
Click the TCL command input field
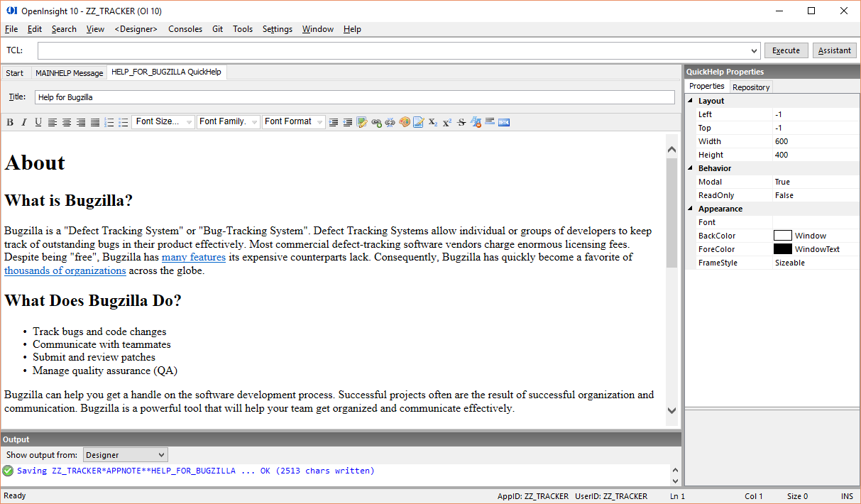(x=393, y=51)
